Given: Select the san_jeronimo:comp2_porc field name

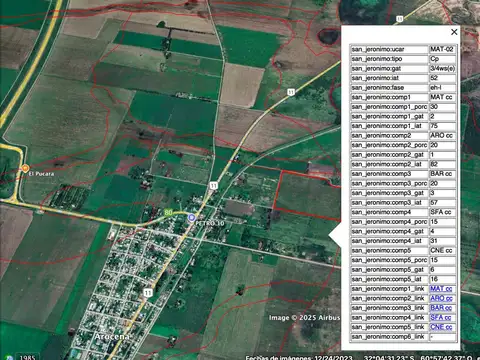Looking at the screenshot, I should pos(389,145).
